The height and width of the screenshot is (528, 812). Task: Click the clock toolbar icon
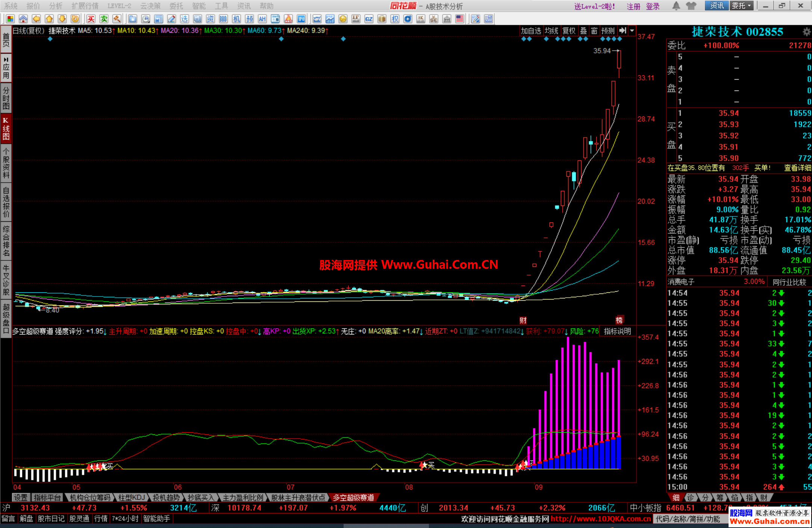[x=146, y=19]
